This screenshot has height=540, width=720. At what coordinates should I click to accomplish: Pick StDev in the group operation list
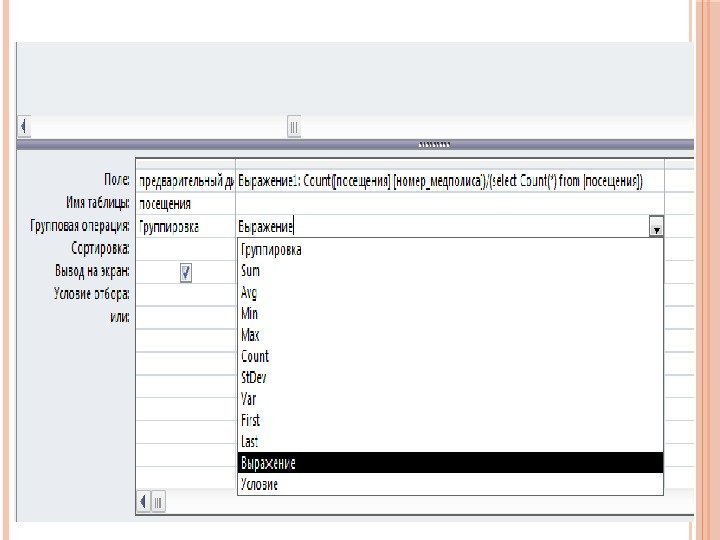(x=450, y=377)
